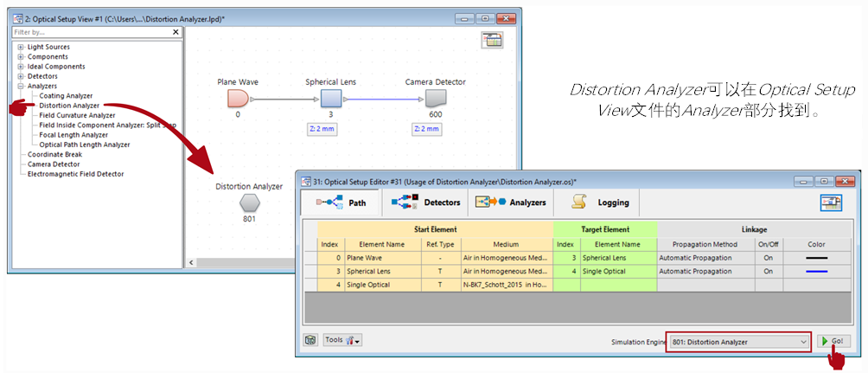Switch to the Detectors tab
Image resolution: width=868 pixels, height=373 pixels.
point(425,203)
